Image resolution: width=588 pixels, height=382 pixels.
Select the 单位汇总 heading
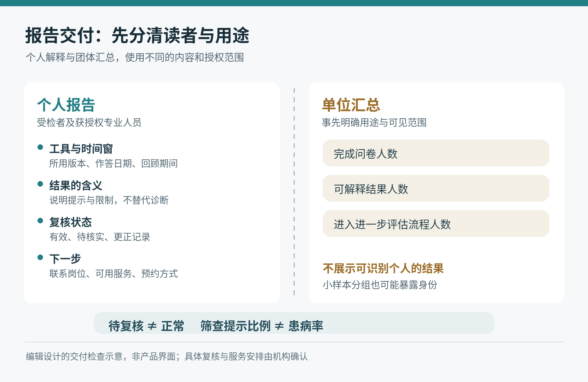[351, 105]
